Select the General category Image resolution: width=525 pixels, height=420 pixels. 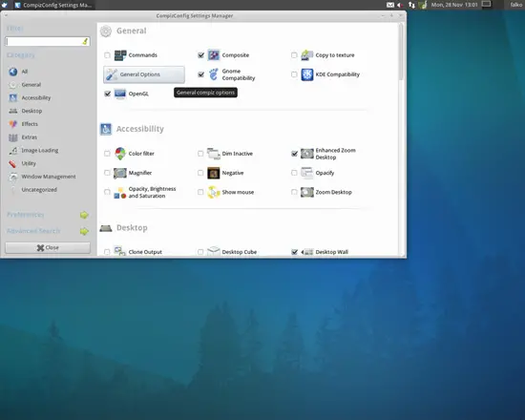pos(31,85)
